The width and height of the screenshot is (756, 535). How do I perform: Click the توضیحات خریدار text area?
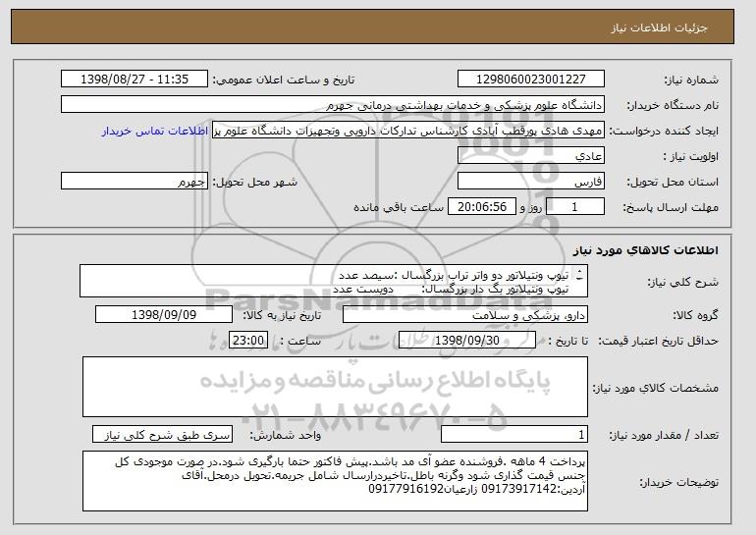335,481
